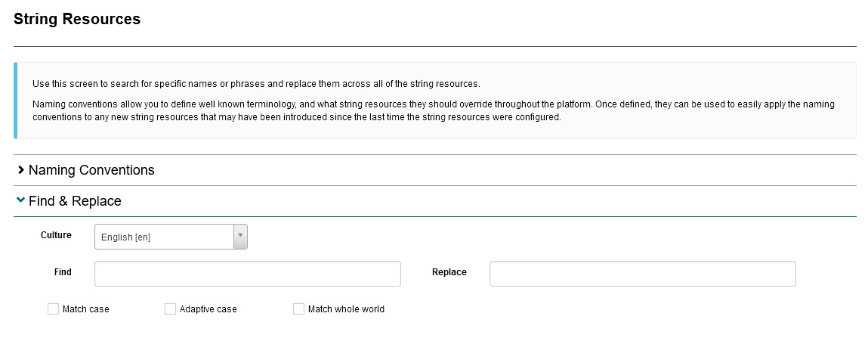Check the Match whole world checkbox

click(x=298, y=309)
